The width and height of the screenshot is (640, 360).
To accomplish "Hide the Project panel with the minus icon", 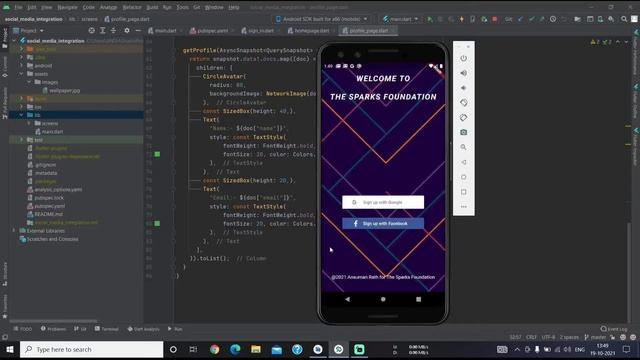I will coord(138,31).
